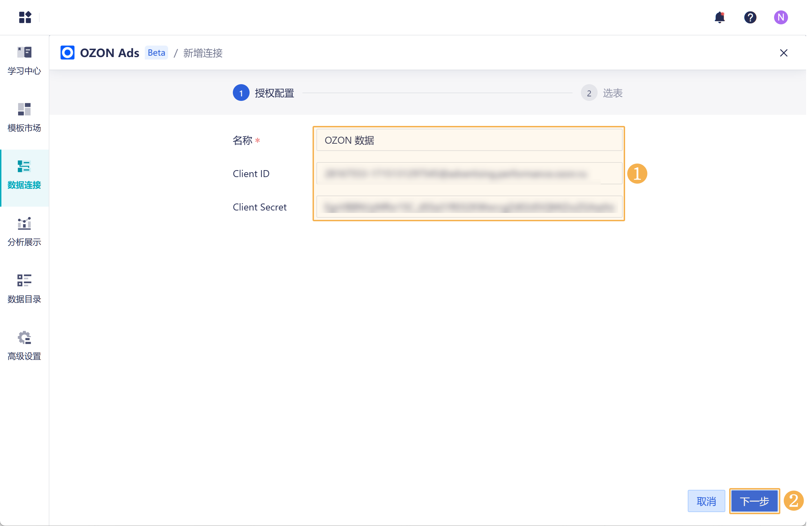The height and width of the screenshot is (526, 812).
Task: Click the 取消 button
Action: 706,501
